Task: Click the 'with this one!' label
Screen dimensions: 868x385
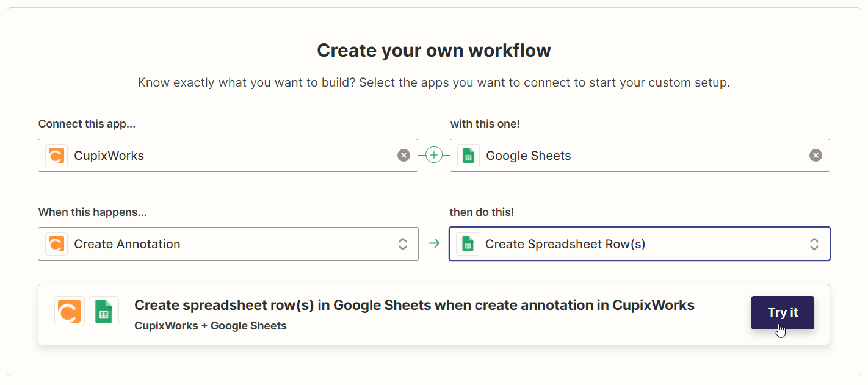Action: (x=485, y=124)
